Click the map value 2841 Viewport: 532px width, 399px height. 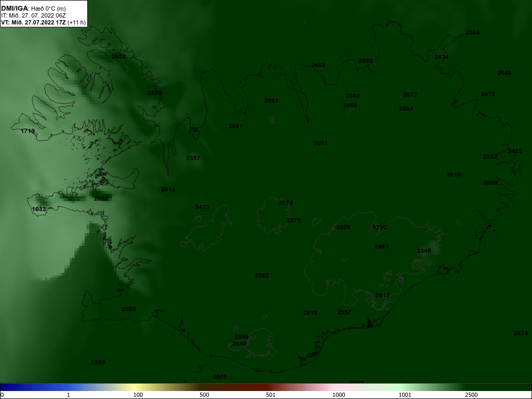tap(236, 126)
